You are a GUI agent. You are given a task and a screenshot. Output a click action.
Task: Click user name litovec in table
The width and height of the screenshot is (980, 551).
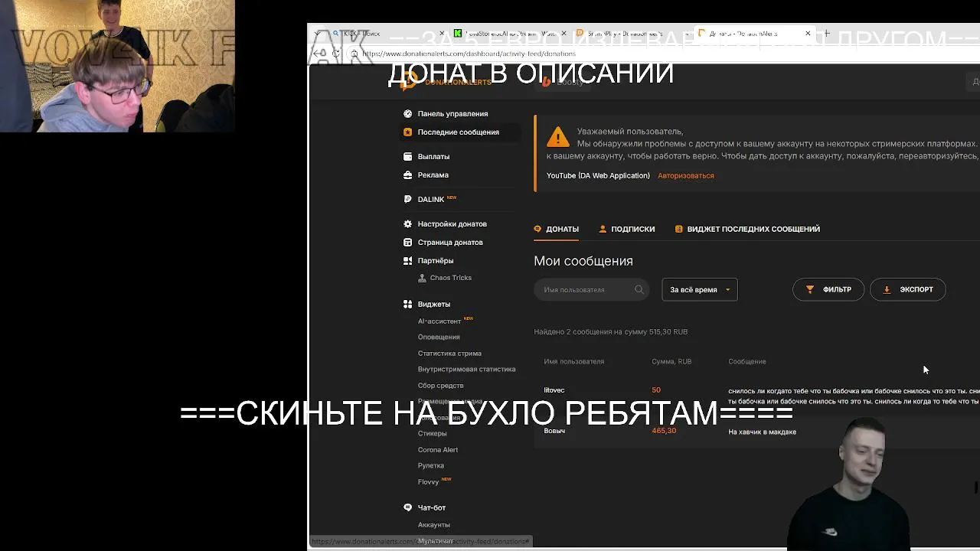[x=554, y=390]
